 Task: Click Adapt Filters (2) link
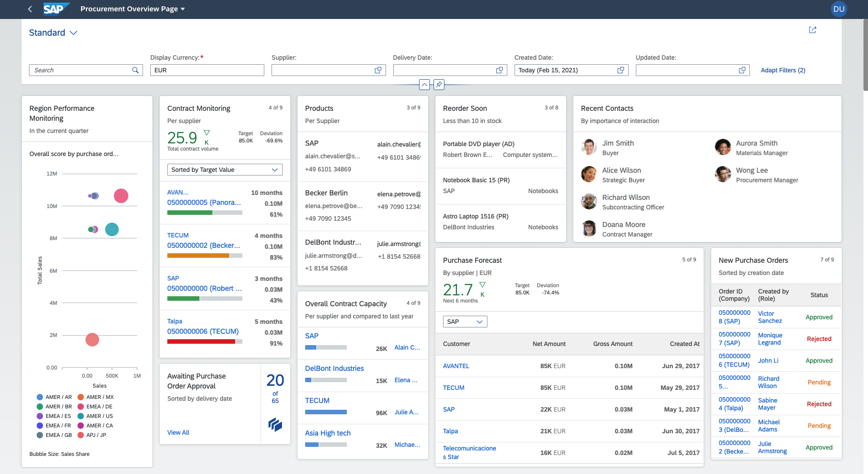783,70
